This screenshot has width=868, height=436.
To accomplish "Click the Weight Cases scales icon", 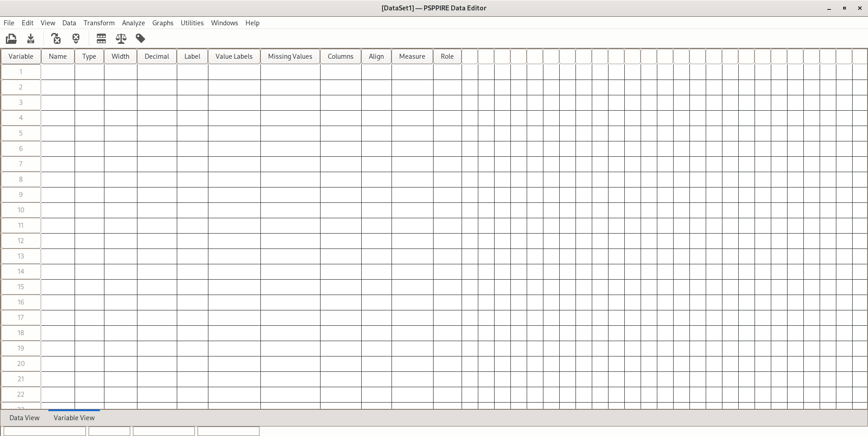I will pos(121,39).
